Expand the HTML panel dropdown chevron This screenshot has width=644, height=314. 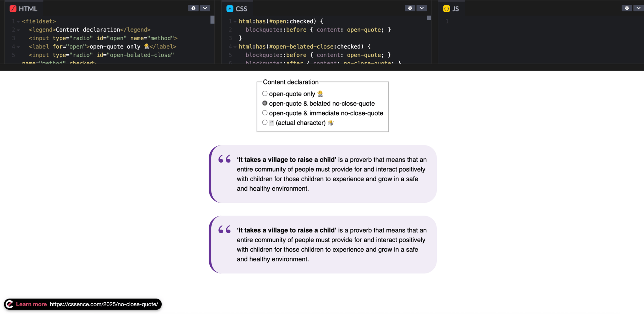point(205,8)
